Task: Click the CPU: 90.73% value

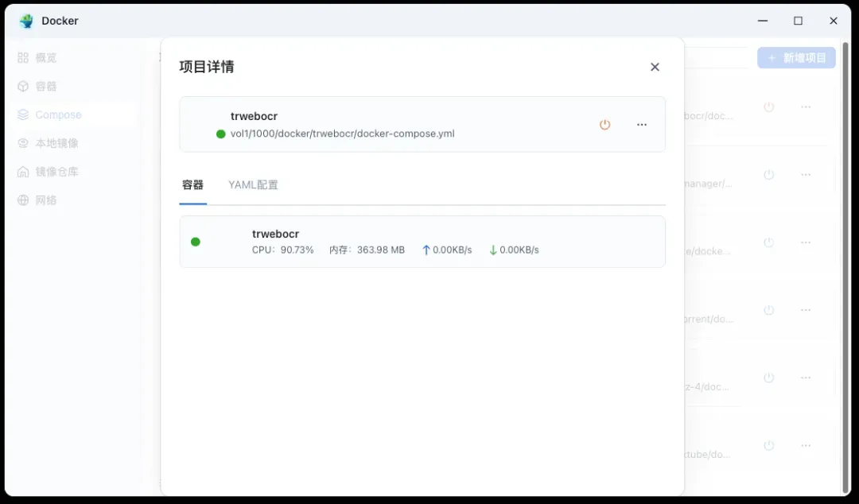Action: [x=282, y=250]
